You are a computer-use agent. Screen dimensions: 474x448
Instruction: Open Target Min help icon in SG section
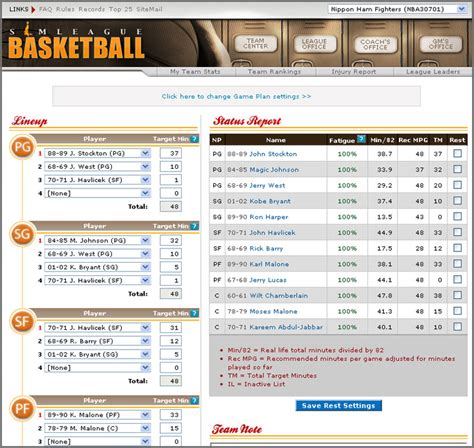[x=195, y=226]
